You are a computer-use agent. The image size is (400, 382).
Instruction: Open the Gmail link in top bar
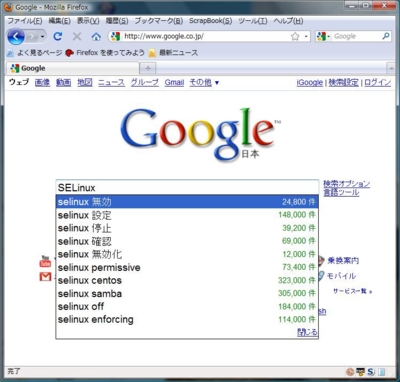pyautogui.click(x=174, y=82)
